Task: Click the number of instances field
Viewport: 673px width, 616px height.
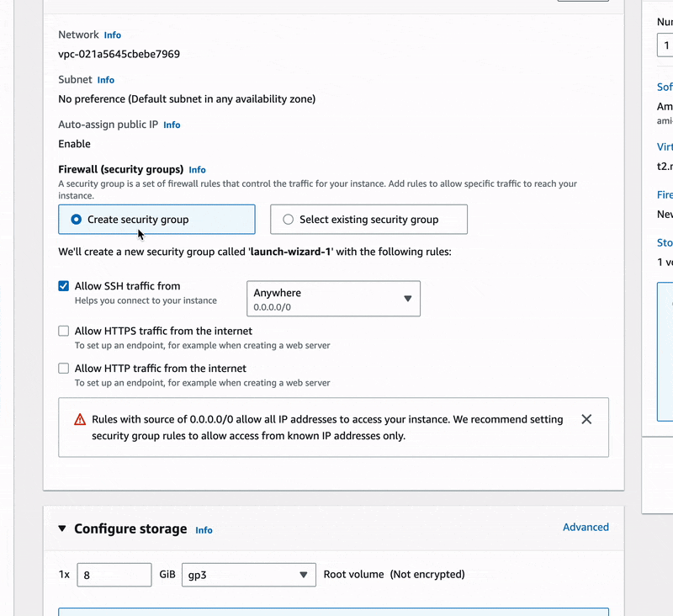Action: click(665, 45)
